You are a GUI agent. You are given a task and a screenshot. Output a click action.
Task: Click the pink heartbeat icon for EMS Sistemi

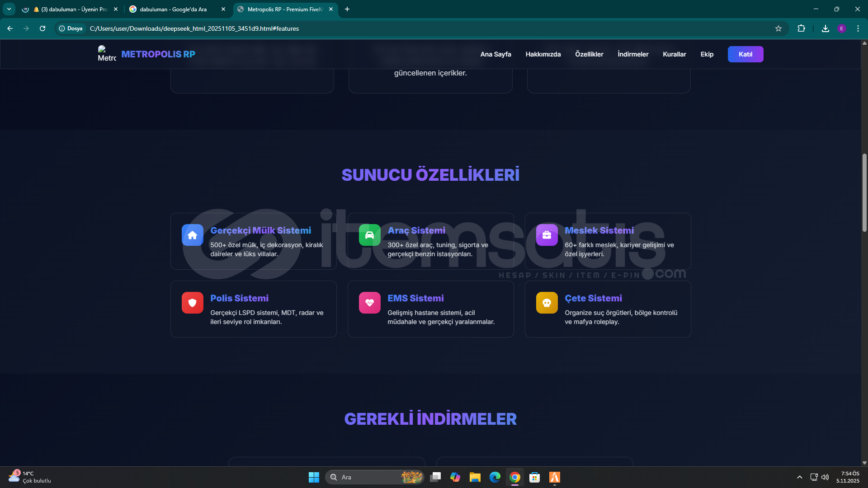(369, 303)
